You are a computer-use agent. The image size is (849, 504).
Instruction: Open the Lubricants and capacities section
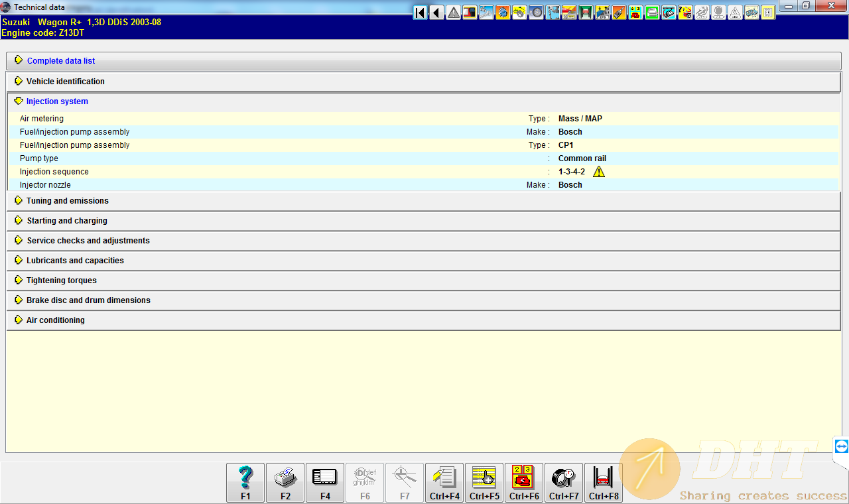[75, 261]
